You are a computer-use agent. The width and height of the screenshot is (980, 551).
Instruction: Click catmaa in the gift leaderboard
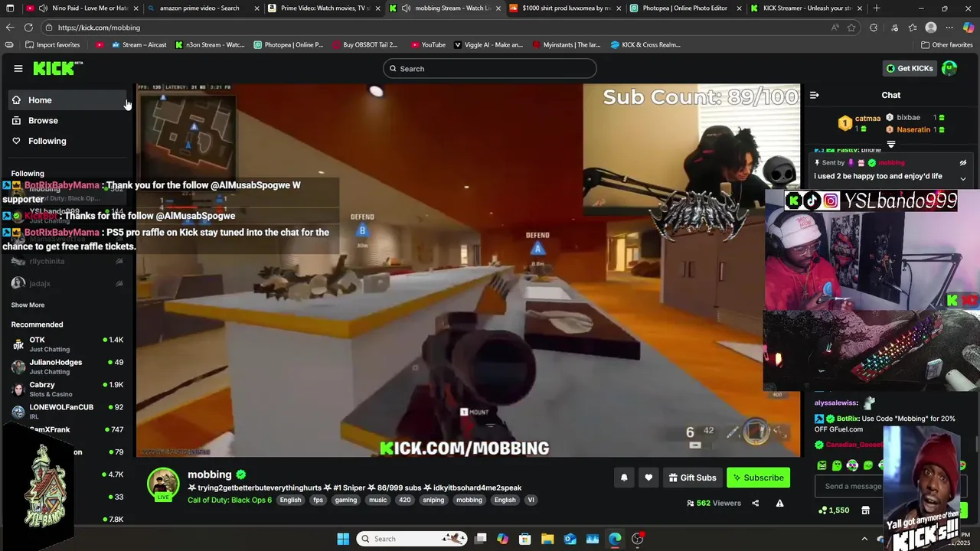point(867,119)
